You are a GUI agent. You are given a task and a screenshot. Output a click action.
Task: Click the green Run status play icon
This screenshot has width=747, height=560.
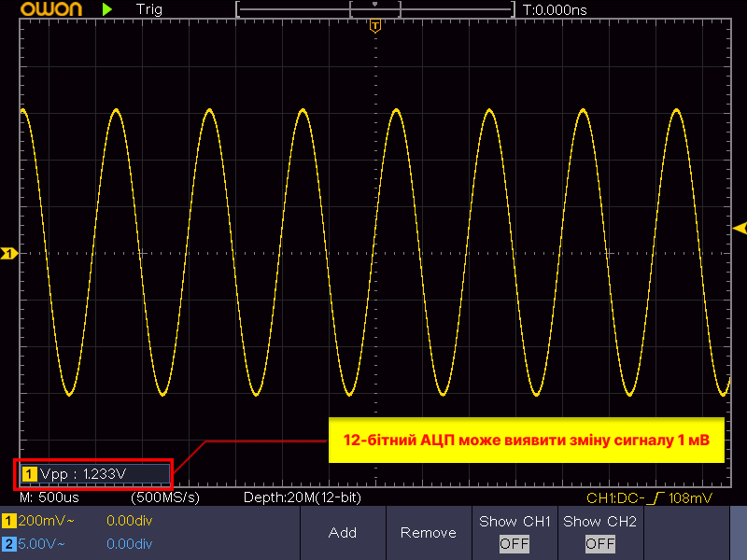[x=108, y=9]
